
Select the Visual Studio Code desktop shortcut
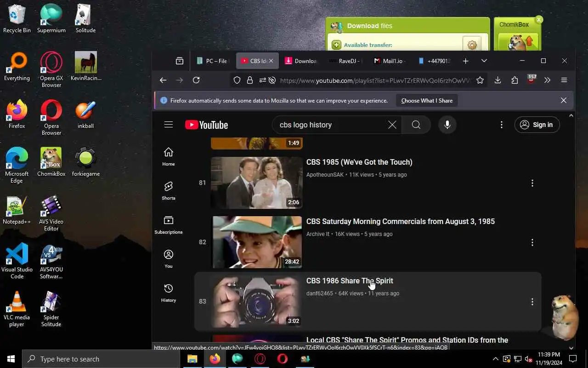pos(17,261)
